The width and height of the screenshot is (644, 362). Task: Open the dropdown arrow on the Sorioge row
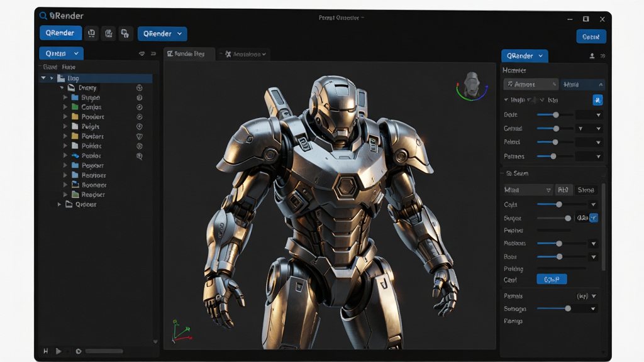593,309
